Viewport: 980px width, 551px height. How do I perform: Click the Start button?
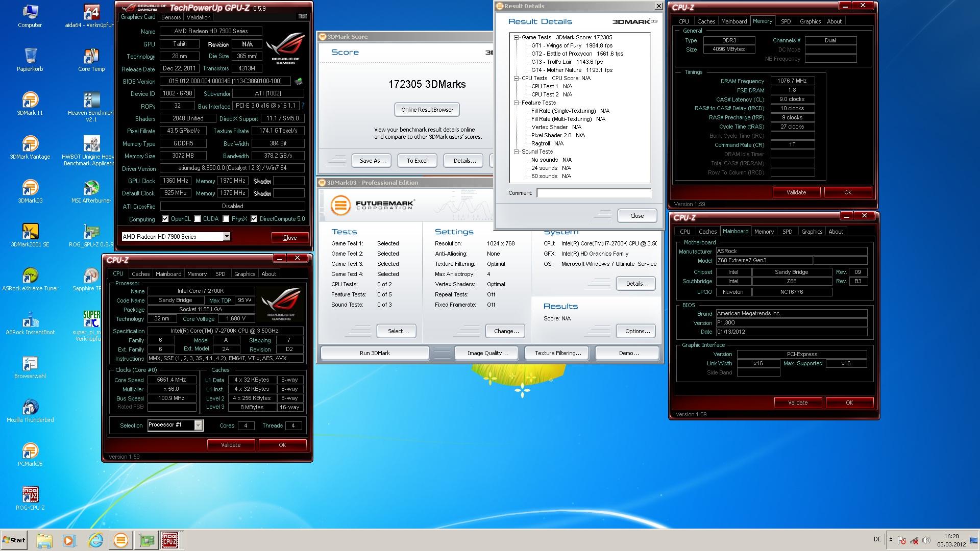14,540
